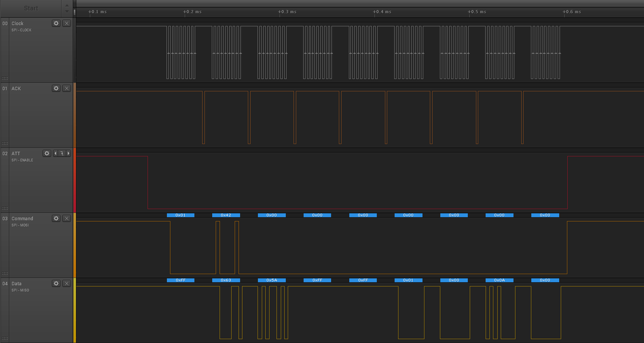The width and height of the screenshot is (644, 343).
Task: Click the Clock channel name label
Action: 17,24
